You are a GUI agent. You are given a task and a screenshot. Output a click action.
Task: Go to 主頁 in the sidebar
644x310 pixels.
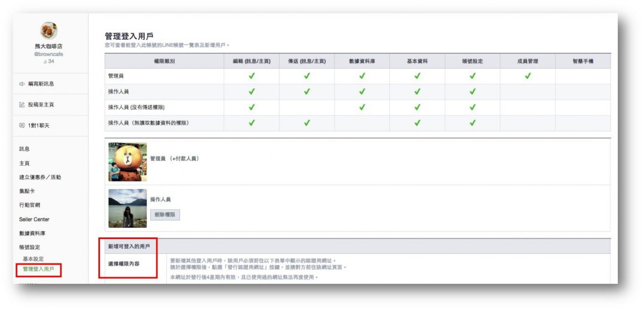pos(24,163)
